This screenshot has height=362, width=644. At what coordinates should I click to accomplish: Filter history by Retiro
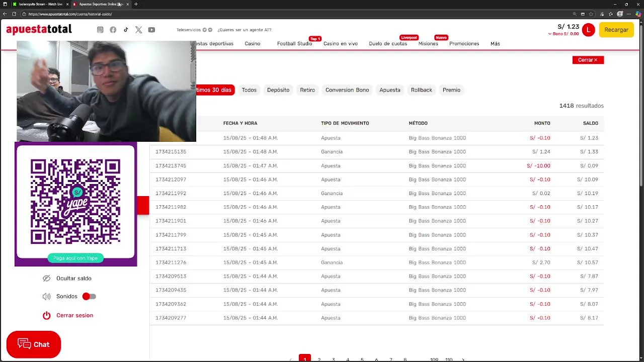[307, 90]
